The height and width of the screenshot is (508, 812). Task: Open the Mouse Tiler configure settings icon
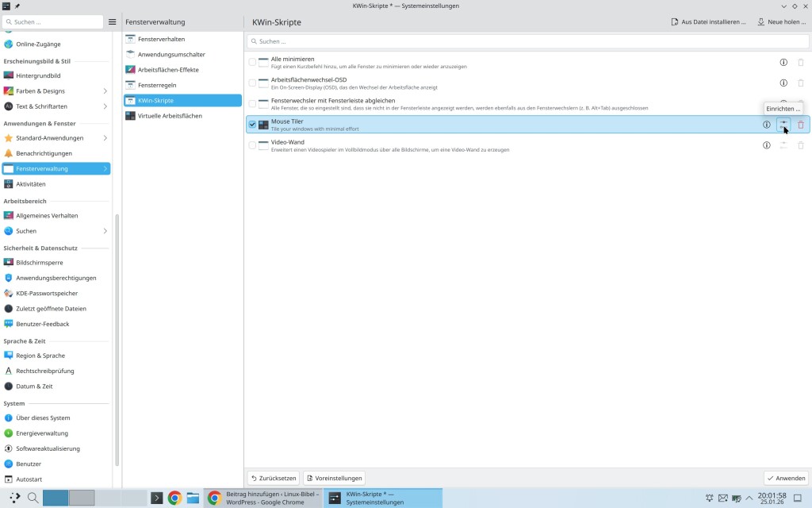pyautogui.click(x=783, y=125)
